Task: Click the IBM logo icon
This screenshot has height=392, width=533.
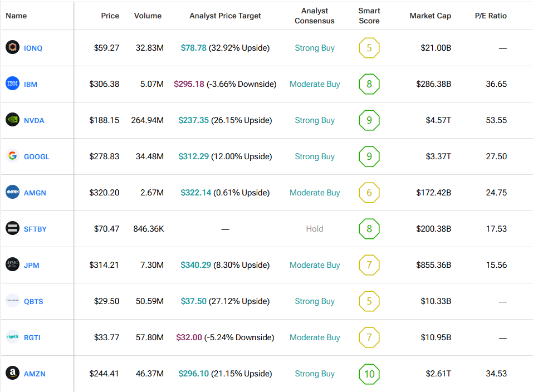Action: [12, 84]
